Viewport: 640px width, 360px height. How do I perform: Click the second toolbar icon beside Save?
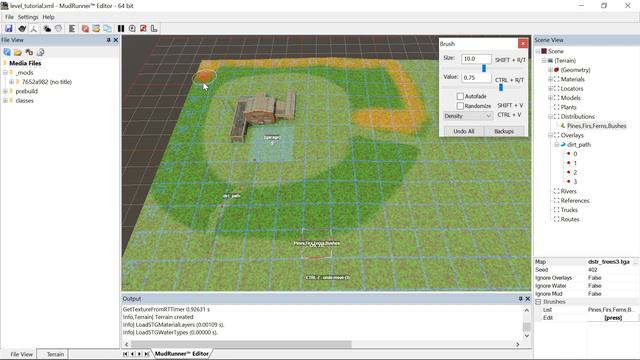click(22, 29)
